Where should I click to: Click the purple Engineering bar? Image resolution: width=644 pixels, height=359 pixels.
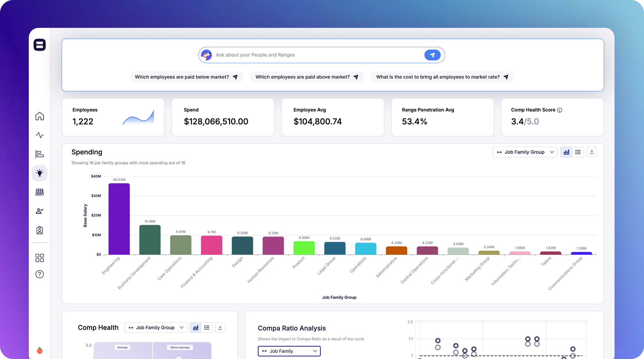point(119,219)
